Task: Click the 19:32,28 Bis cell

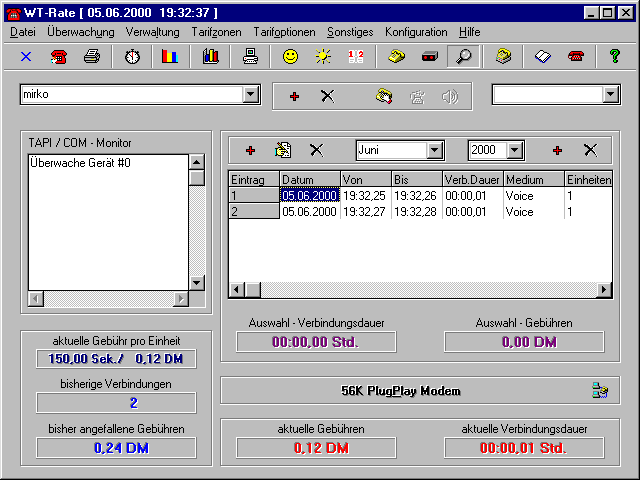Action: pos(416,211)
